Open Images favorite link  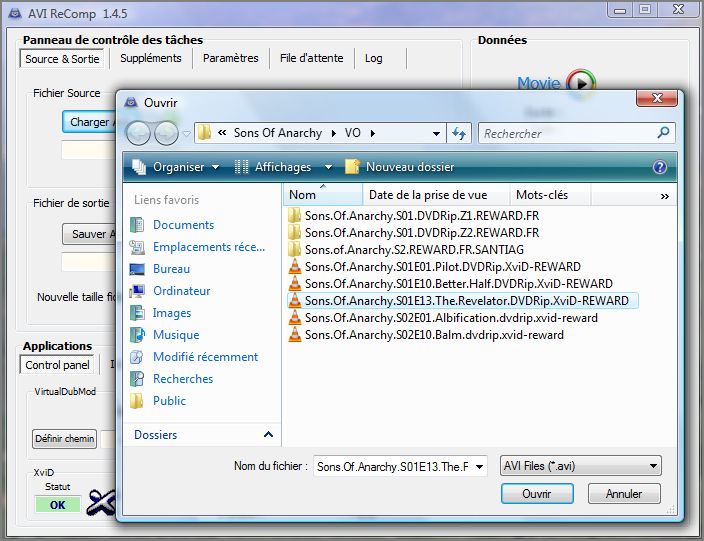[x=172, y=313]
